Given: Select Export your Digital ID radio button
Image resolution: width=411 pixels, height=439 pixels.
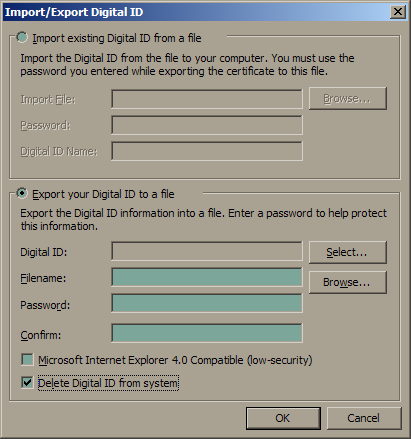Looking at the screenshot, I should (x=22, y=193).
